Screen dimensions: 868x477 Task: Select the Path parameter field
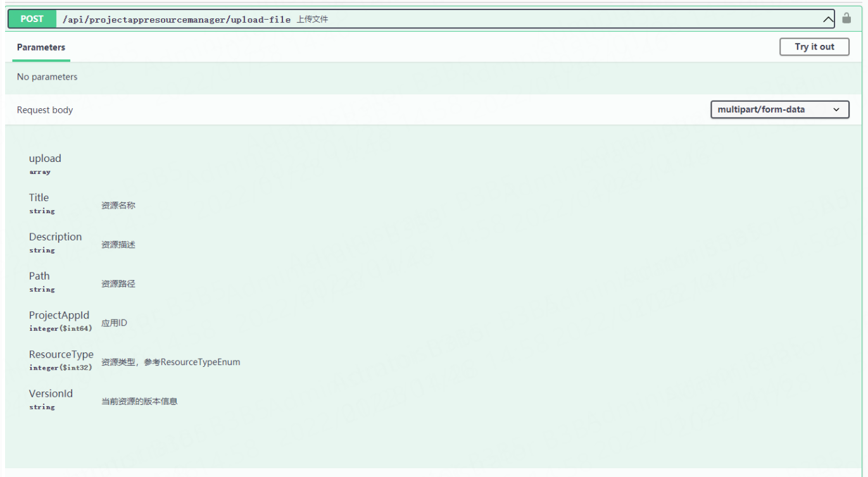[x=39, y=276]
